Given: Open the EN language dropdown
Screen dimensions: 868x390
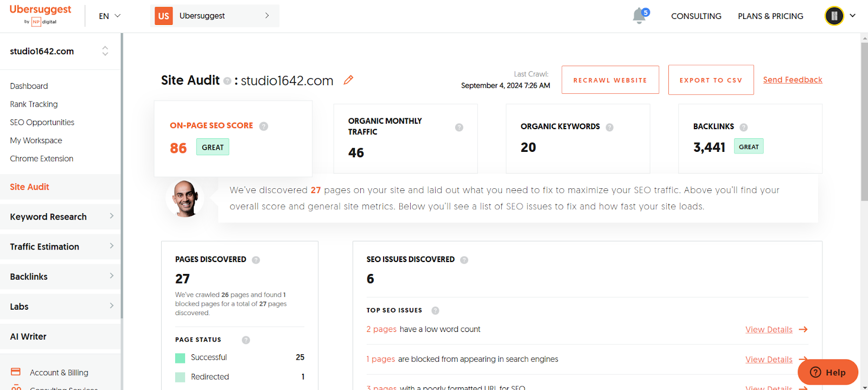Looking at the screenshot, I should pos(110,16).
